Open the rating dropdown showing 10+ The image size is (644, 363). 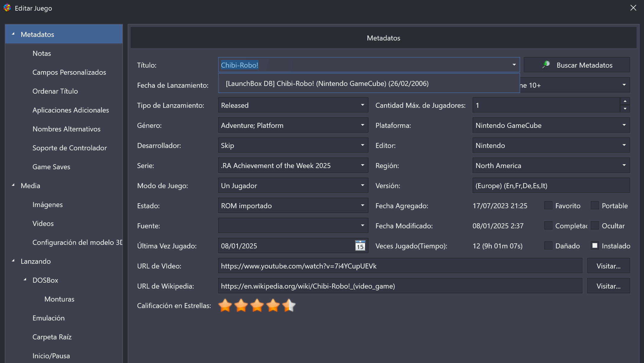[624, 85]
